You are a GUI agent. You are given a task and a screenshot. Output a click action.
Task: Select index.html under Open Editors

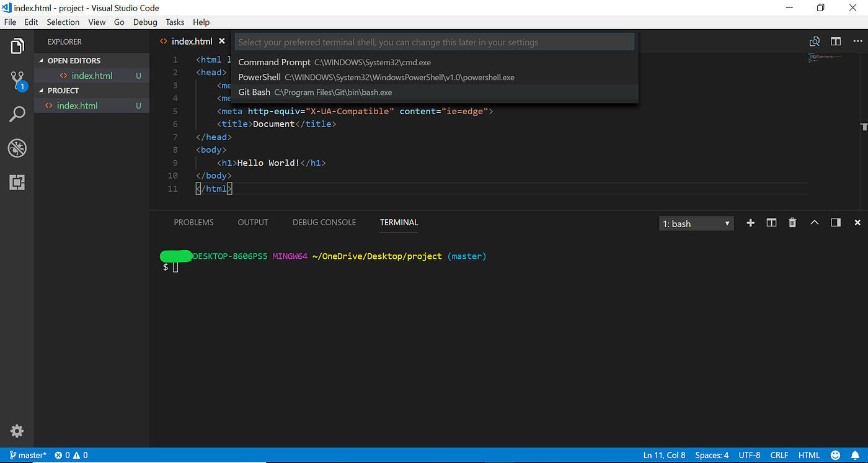point(92,76)
